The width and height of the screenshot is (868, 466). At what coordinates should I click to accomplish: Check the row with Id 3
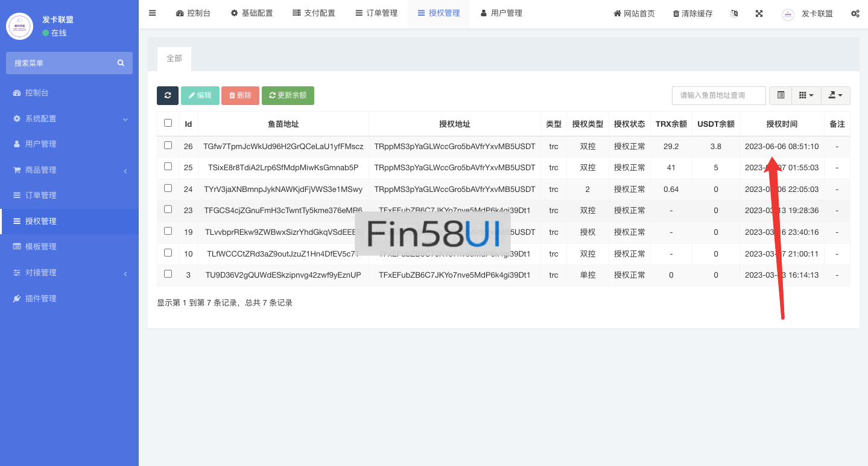point(168,274)
